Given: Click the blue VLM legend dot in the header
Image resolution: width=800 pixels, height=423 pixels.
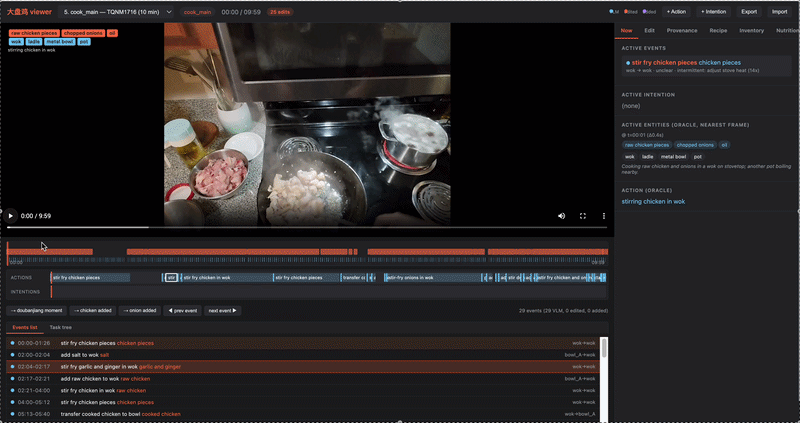Looking at the screenshot, I should click(612, 11).
